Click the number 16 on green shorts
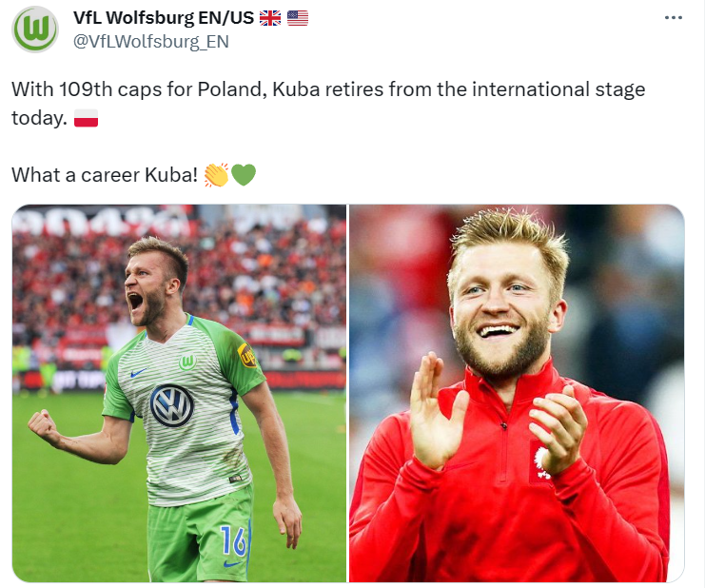 pos(233,541)
